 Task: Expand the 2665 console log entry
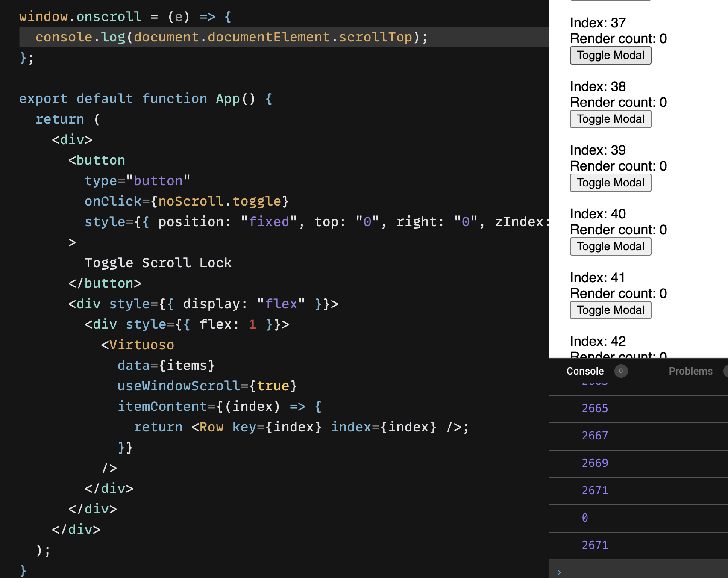595,408
